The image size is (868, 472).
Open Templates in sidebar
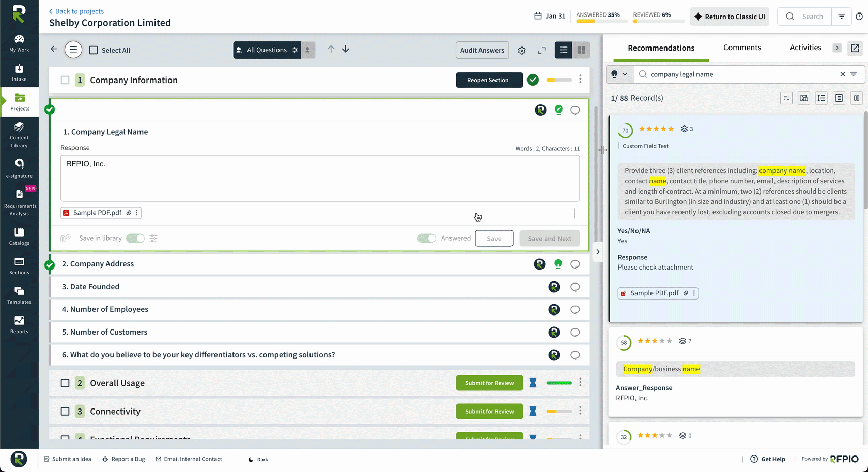click(x=19, y=295)
